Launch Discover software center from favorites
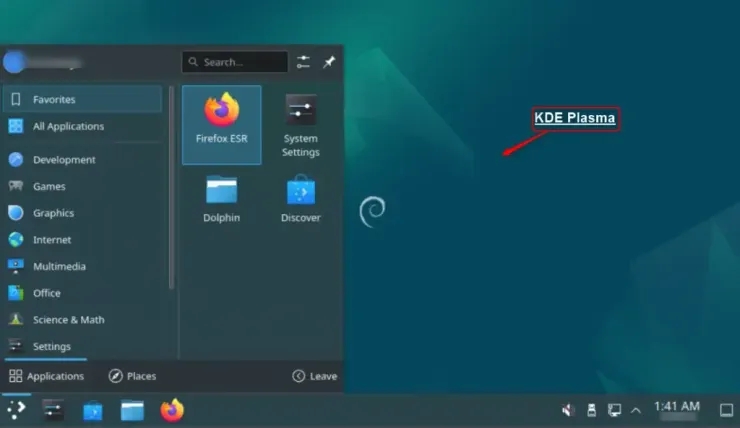The height and width of the screenshot is (428, 740). point(301,199)
